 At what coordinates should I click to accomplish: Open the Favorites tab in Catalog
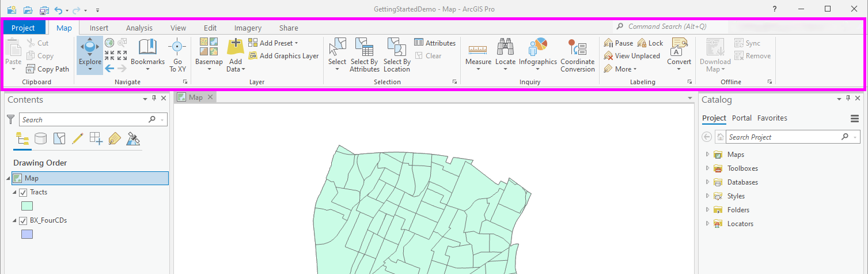pyautogui.click(x=772, y=118)
